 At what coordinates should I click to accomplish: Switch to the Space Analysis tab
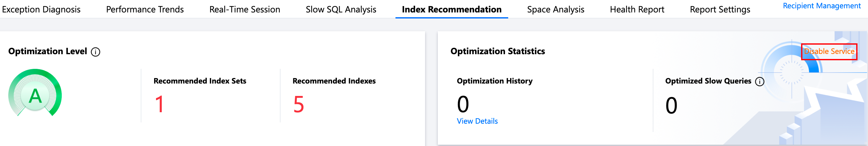tap(556, 10)
